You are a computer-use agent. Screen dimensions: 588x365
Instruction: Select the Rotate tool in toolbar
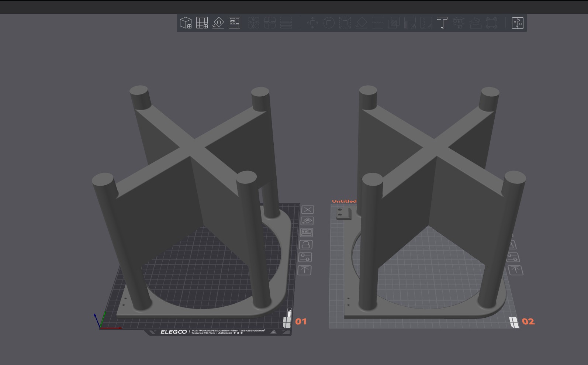(x=329, y=23)
